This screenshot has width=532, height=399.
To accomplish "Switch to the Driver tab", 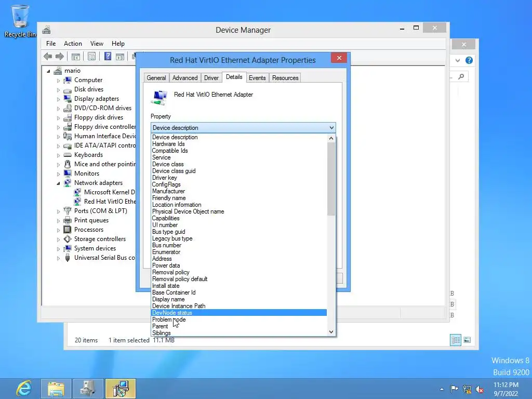I will [x=211, y=78].
